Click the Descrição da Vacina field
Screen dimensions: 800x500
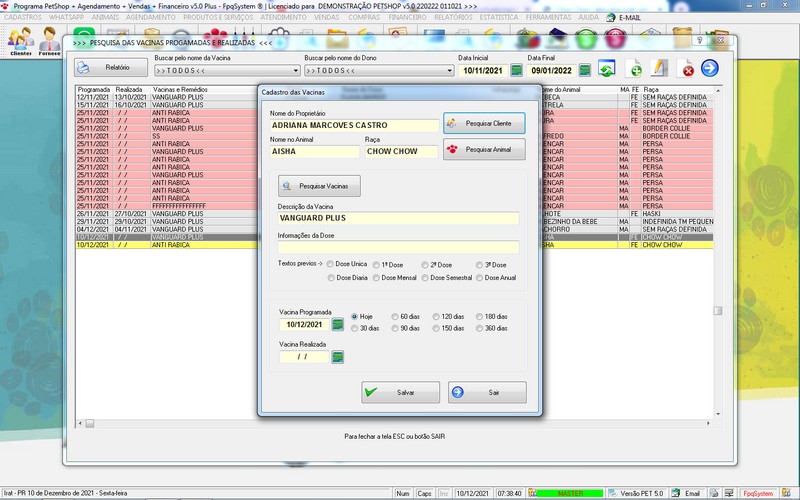click(398, 218)
